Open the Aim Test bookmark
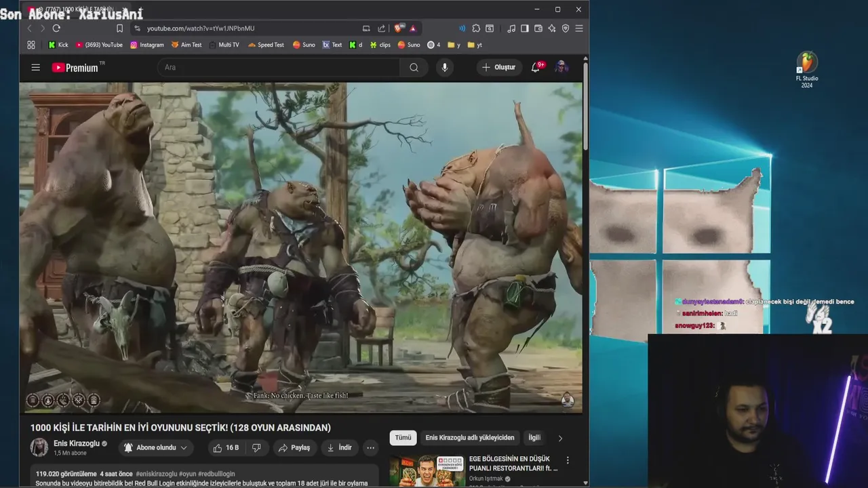 point(186,45)
